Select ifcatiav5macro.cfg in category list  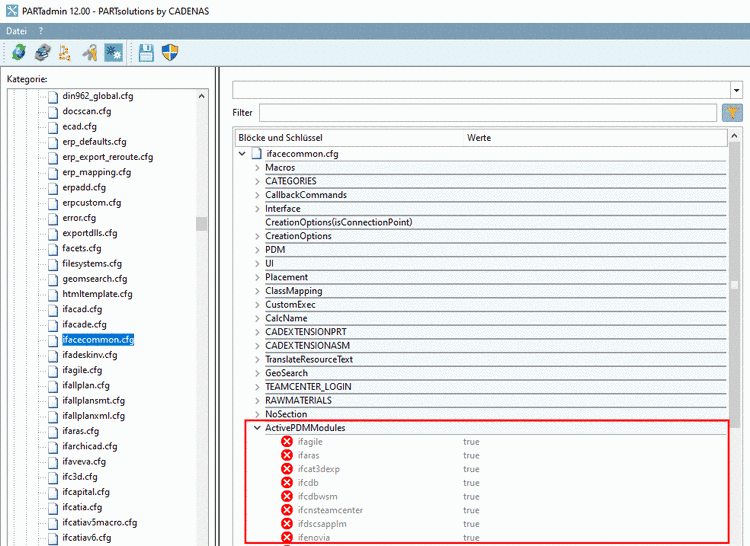coord(99,523)
